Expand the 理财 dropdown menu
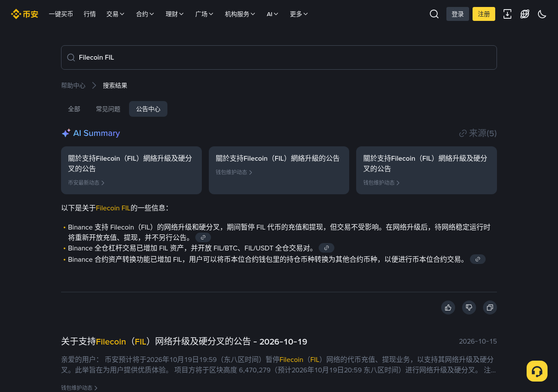Viewport: 558px width, 392px height. point(175,14)
